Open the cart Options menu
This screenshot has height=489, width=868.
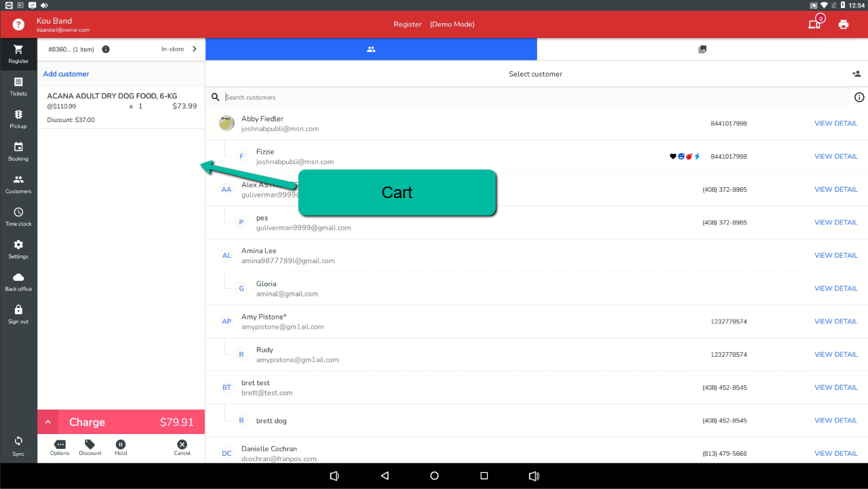pos(60,447)
